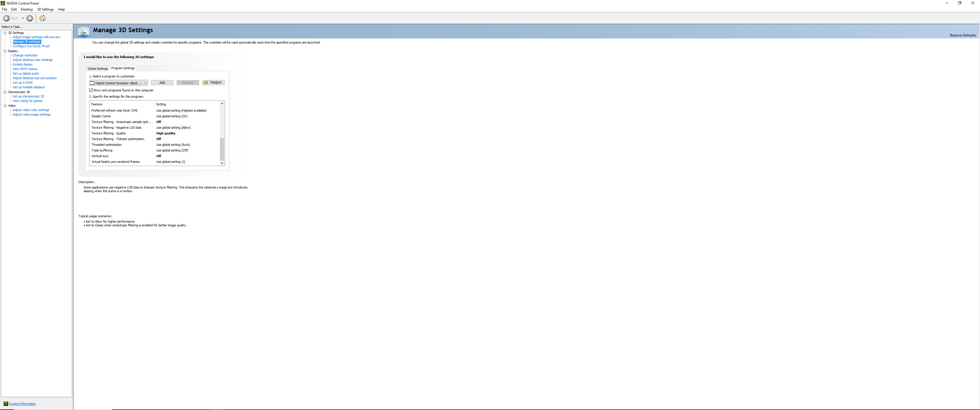Open the Desktop menu
Screen dimensions: 980x410
point(26,9)
